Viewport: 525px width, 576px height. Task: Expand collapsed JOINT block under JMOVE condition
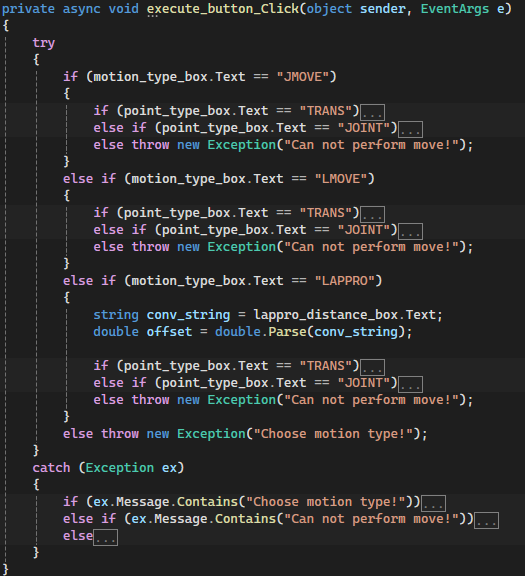point(411,129)
